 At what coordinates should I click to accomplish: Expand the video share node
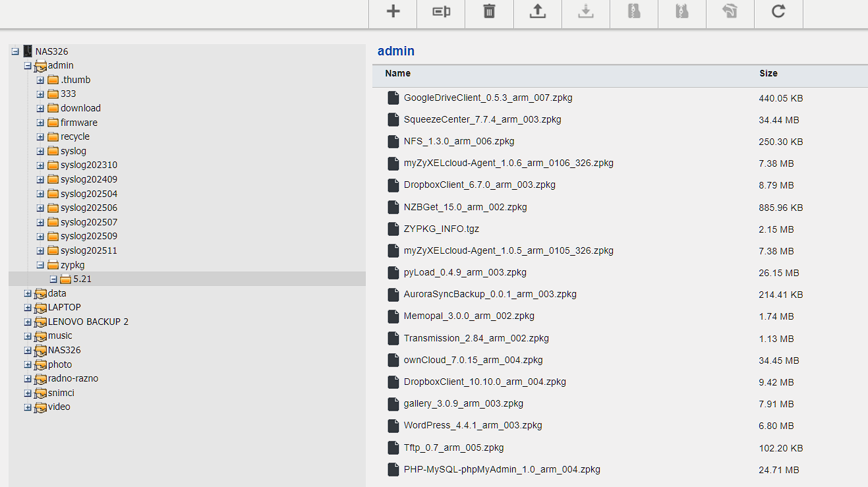pos(28,407)
